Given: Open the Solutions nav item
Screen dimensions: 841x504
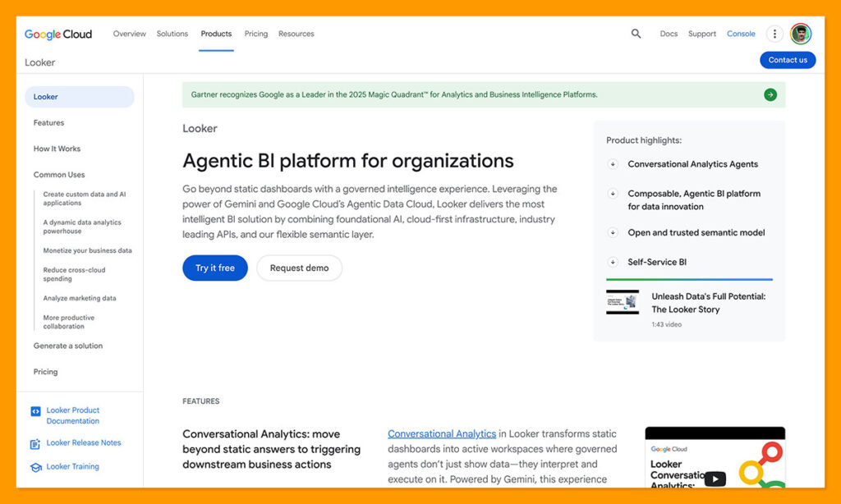Looking at the screenshot, I should (x=172, y=34).
